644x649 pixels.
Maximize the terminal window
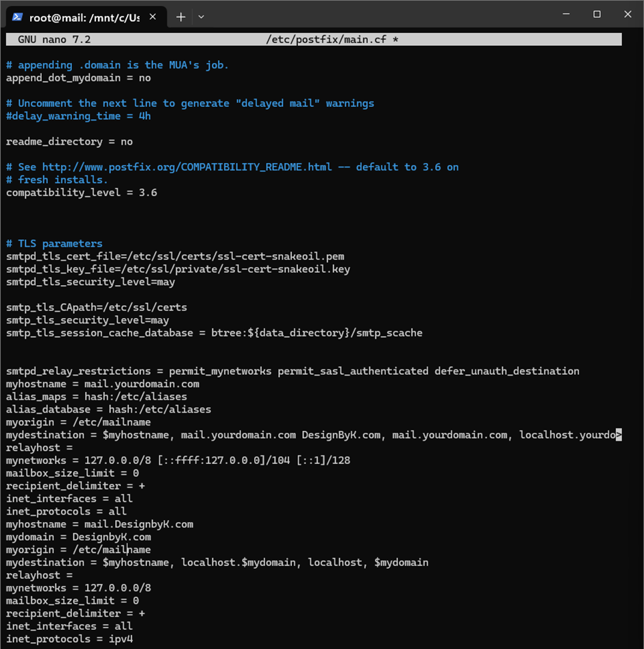(597, 14)
